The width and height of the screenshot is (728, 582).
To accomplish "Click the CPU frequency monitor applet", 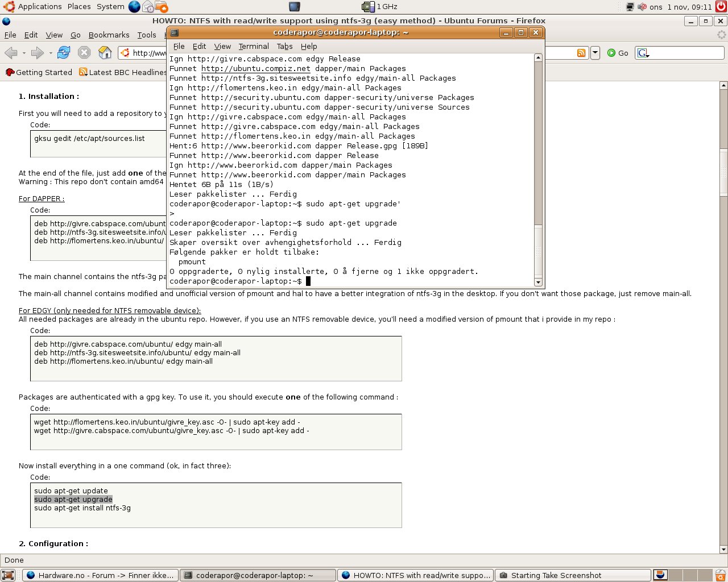I will [380, 7].
